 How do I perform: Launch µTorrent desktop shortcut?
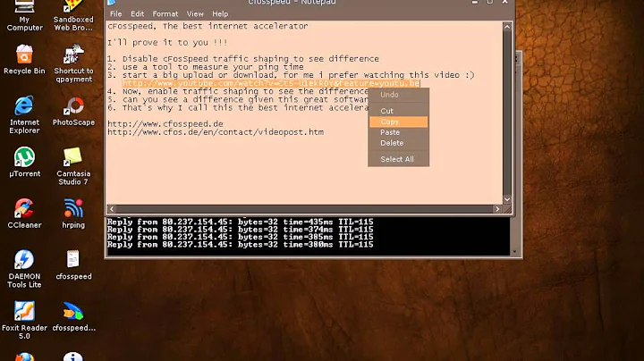24,163
